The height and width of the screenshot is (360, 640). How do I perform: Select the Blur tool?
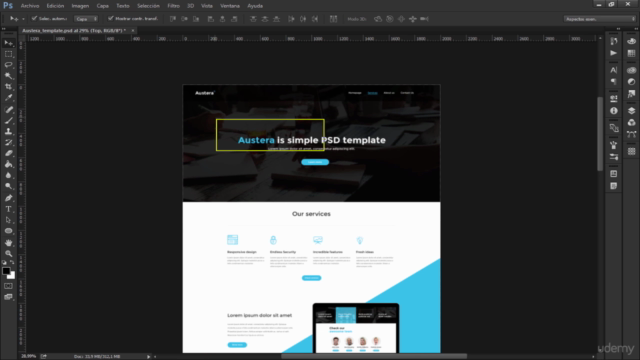click(9, 176)
